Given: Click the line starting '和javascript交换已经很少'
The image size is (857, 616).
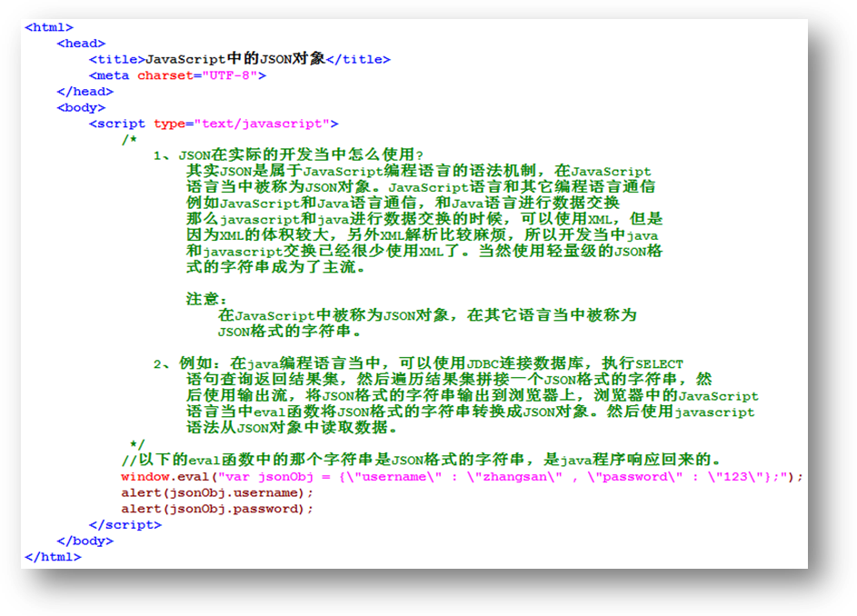Looking at the screenshot, I should (424, 251).
